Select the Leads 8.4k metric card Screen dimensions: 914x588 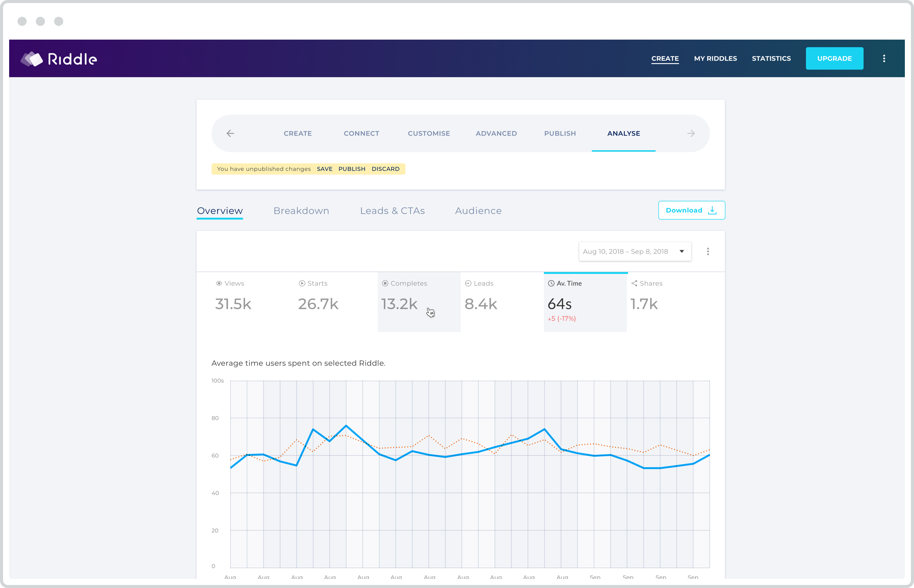(502, 302)
